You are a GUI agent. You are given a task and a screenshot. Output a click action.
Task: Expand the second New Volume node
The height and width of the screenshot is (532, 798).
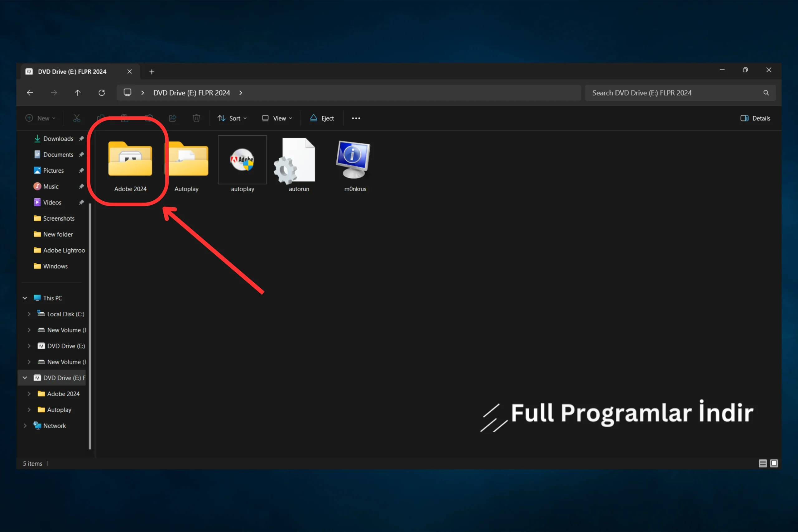tap(29, 362)
